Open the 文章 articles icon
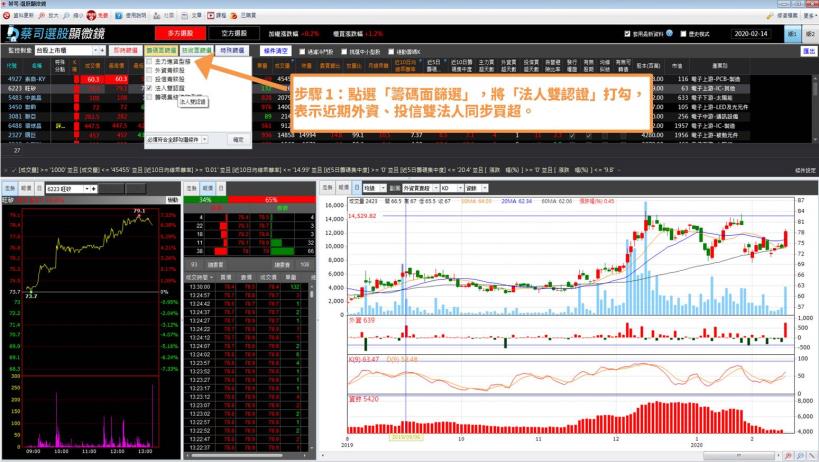The width and height of the screenshot is (819, 462). click(x=185, y=16)
